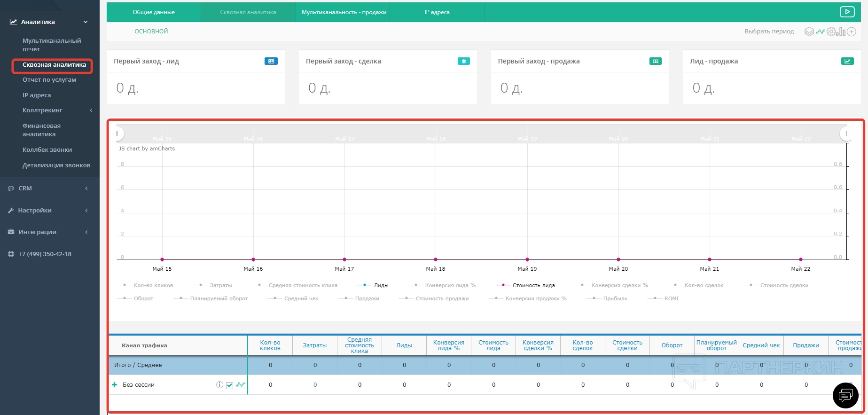The width and height of the screenshot is (868, 415).
Task: Expand the Без сессии row with plus
Action: (115, 385)
